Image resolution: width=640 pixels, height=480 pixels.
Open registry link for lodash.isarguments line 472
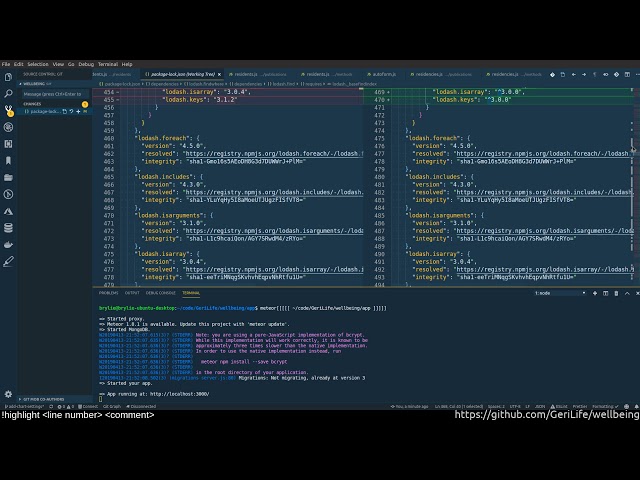click(274, 231)
